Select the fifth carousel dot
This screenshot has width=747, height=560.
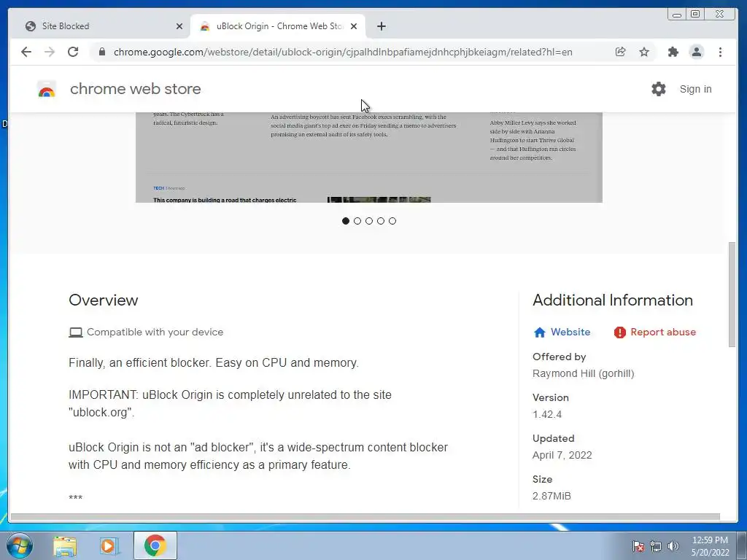392,221
